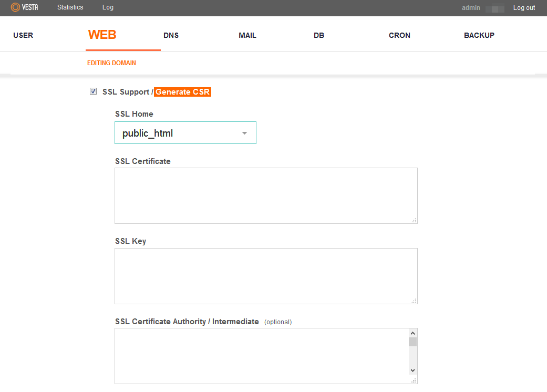This screenshot has width=547, height=392.
Task: Open the DB tab
Action: point(319,35)
